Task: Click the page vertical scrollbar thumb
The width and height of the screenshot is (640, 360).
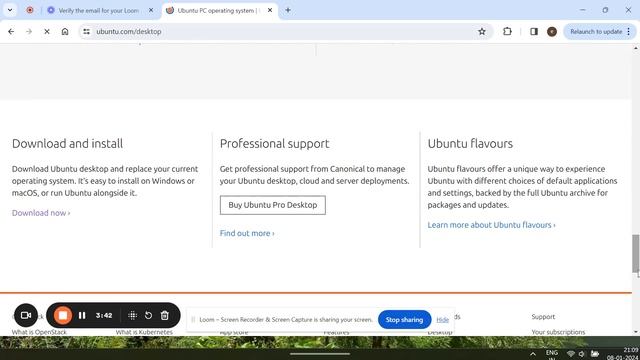Action: [636, 253]
